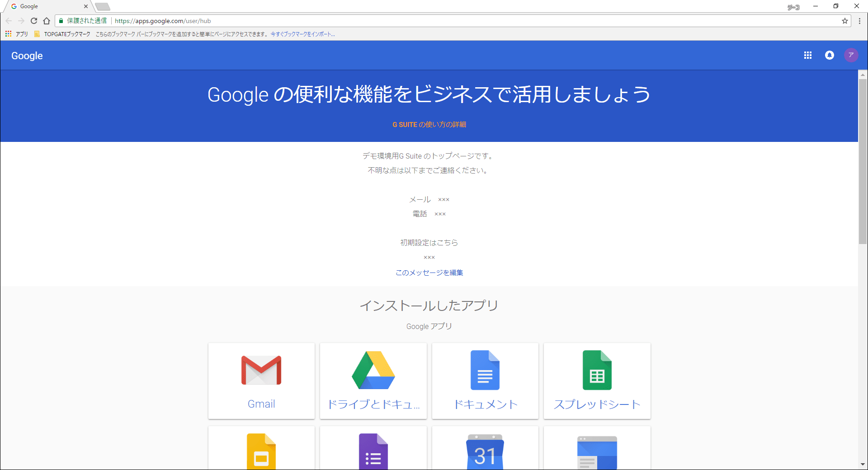
Task: Click the scrollbar down arrow
Action: (x=863, y=464)
